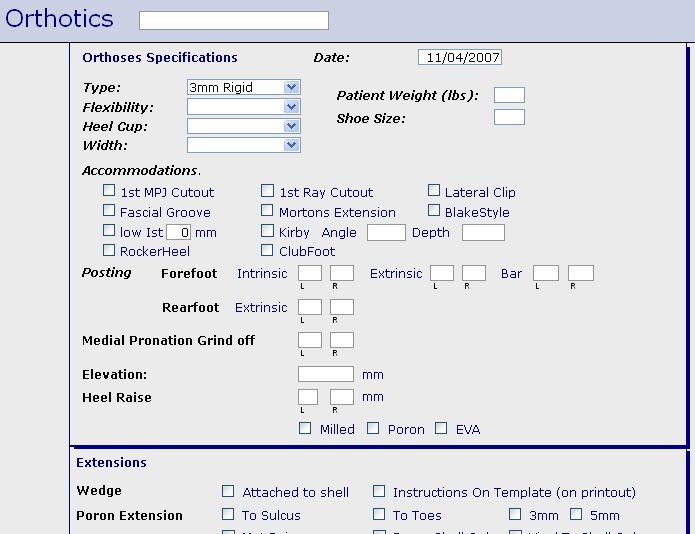The height and width of the screenshot is (534, 695).
Task: Enable the Fascial Groove accommodation
Action: (109, 211)
